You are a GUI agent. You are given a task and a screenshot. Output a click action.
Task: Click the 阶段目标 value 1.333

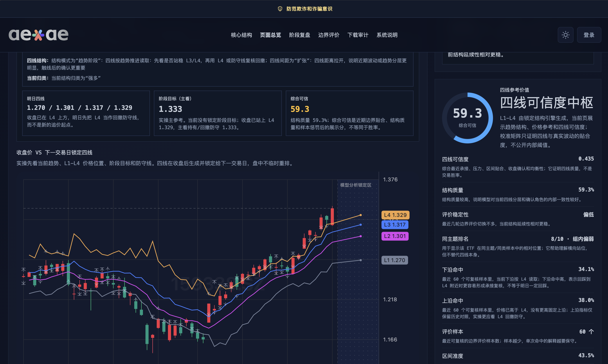[170, 109]
